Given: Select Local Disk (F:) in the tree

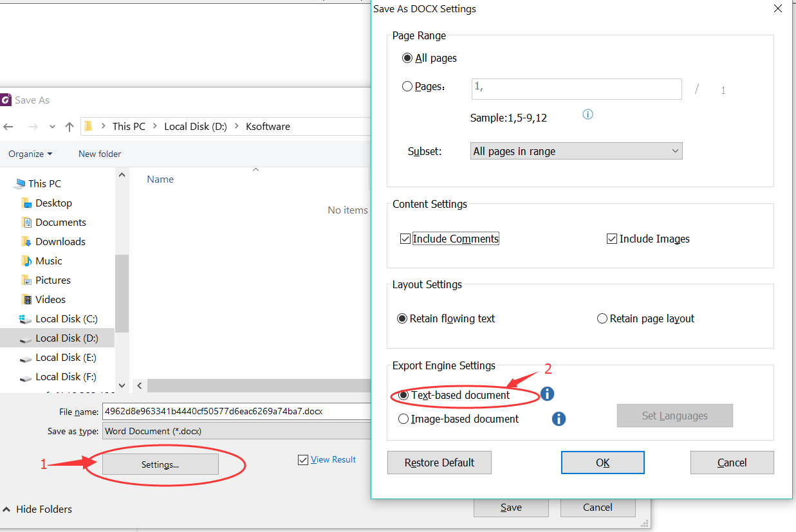Looking at the screenshot, I should pos(66,377).
